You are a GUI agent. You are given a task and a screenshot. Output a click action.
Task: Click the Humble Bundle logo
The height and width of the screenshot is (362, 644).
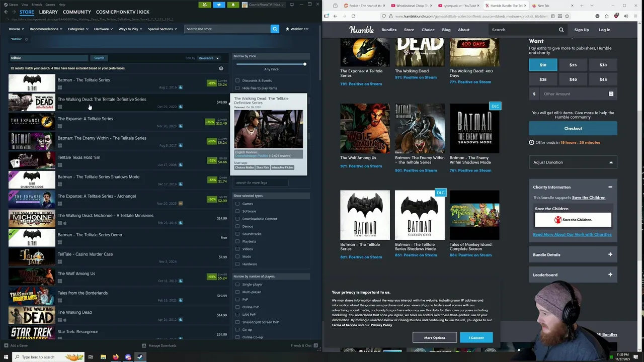(x=362, y=30)
